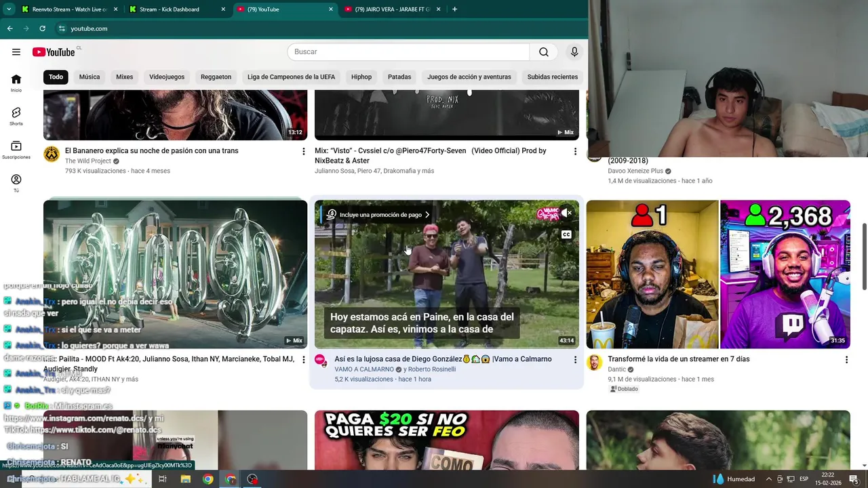
Task: Toggle captions on the video preview
Action: click(566, 235)
